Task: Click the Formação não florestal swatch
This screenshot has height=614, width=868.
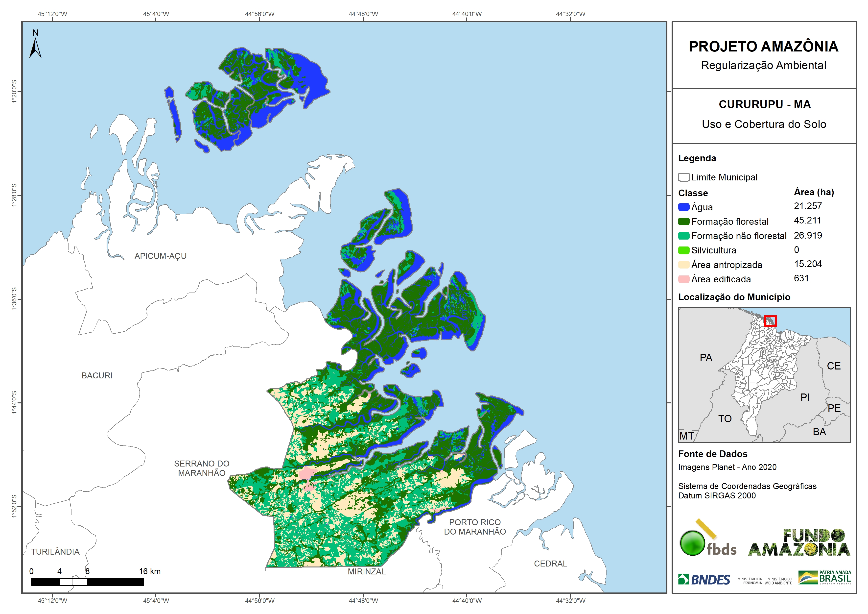Action: click(683, 236)
